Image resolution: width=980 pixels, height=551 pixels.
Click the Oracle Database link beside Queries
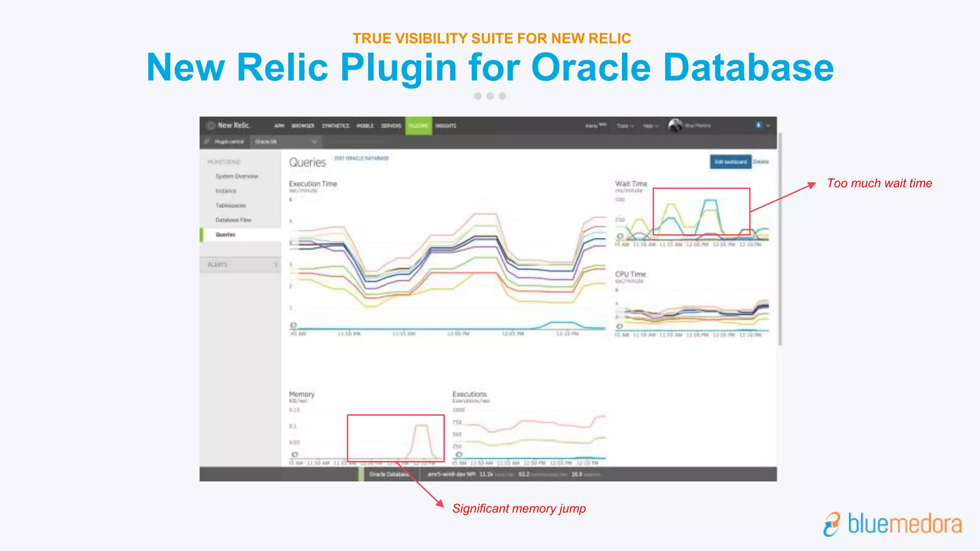(x=361, y=158)
